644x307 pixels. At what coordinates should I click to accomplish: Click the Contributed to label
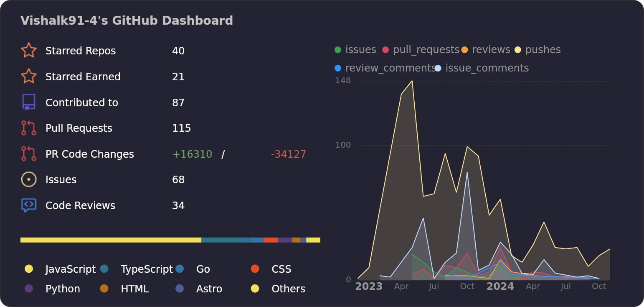point(82,103)
